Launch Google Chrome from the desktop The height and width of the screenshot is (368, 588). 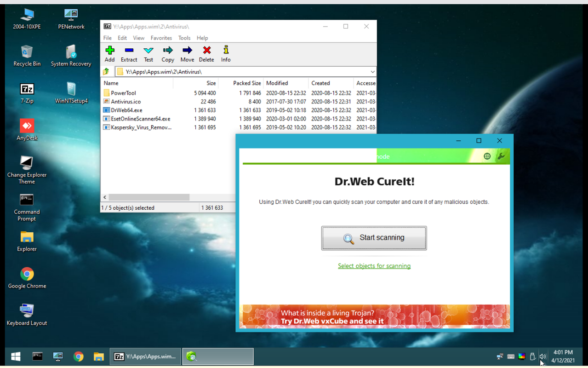[27, 278]
